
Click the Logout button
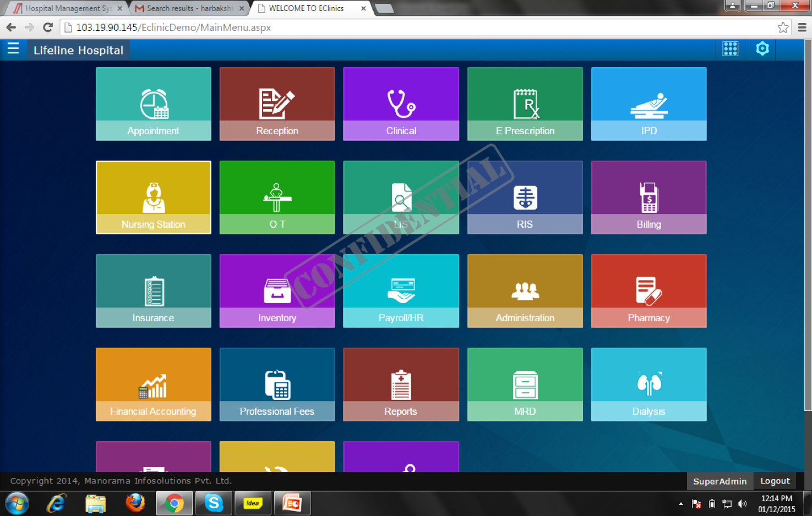[775, 481]
